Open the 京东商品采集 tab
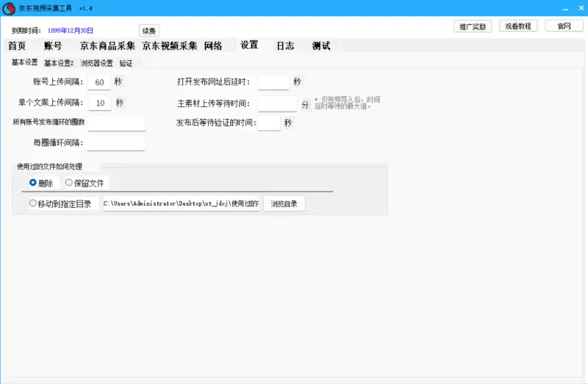This screenshot has width=588, height=384. [x=107, y=46]
